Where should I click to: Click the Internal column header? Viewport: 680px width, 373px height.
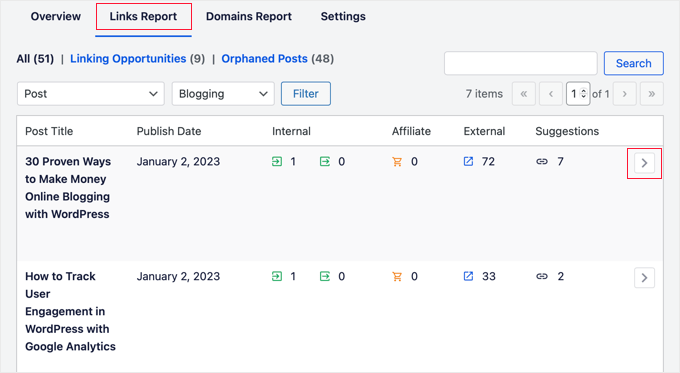[x=291, y=131]
